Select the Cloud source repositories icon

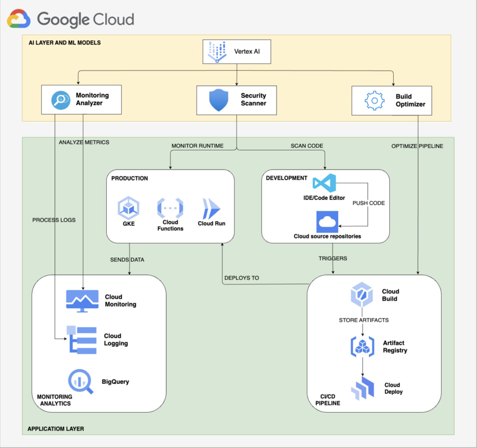click(x=327, y=222)
